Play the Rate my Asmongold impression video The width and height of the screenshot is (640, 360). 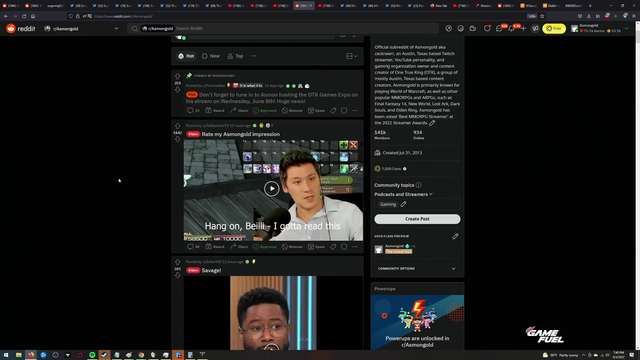[x=271, y=189]
